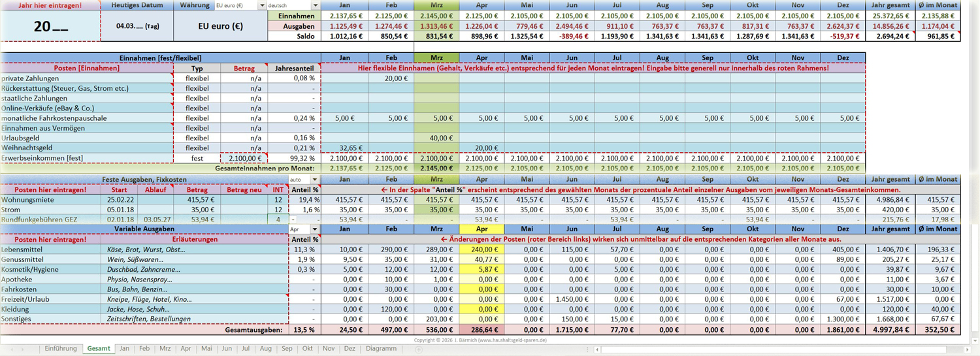The width and height of the screenshot is (980, 356).
Task: Open the Jul sheet tab
Action: 246,349
